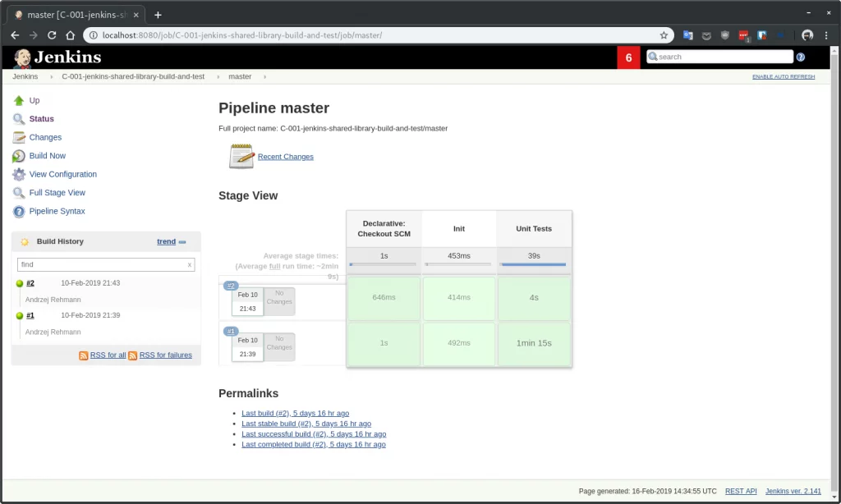This screenshot has width=841, height=504.
Task: Open Last stable build (#2) permalink
Action: coord(306,424)
